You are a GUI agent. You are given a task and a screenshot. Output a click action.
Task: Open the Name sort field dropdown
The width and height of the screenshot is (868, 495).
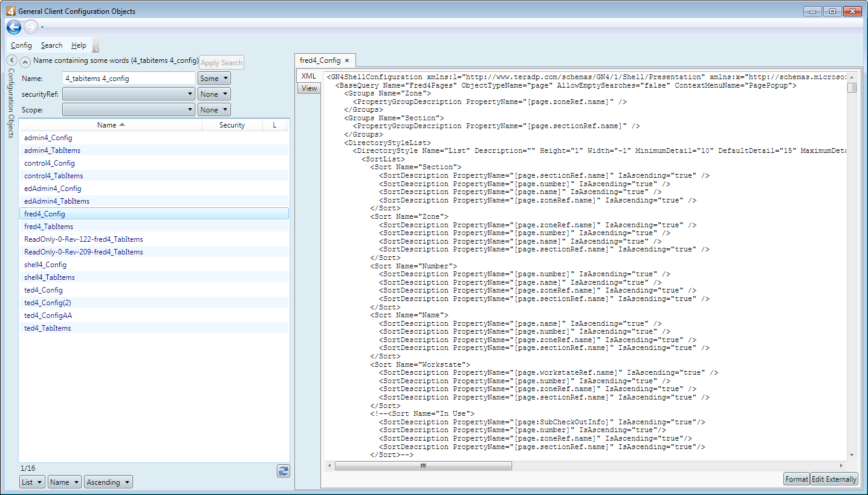[65, 482]
